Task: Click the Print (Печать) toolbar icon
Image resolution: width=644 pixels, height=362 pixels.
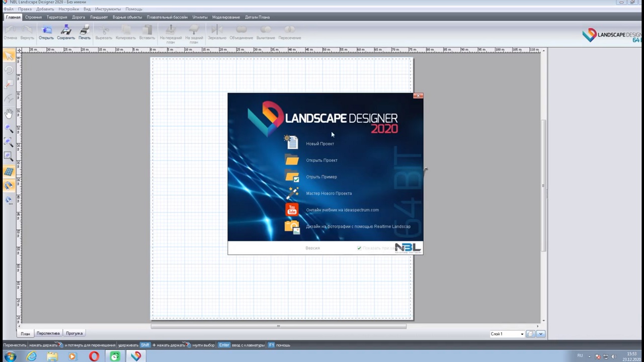Action: point(85,32)
